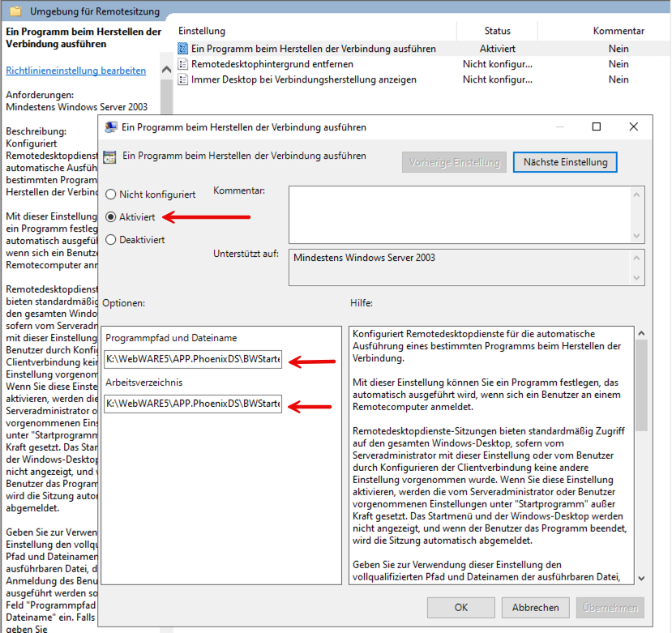This screenshot has width=672, height=633.
Task: Open Richtlinieneinstellung bearbeiten link
Action: [x=76, y=71]
